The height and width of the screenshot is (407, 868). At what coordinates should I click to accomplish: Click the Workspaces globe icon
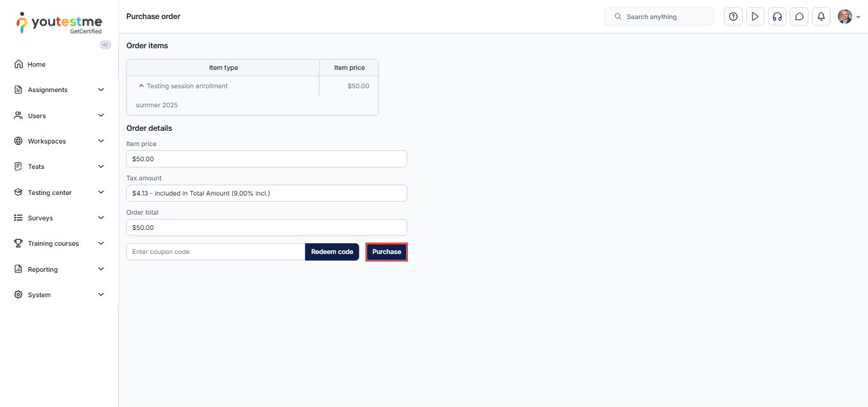tap(18, 141)
